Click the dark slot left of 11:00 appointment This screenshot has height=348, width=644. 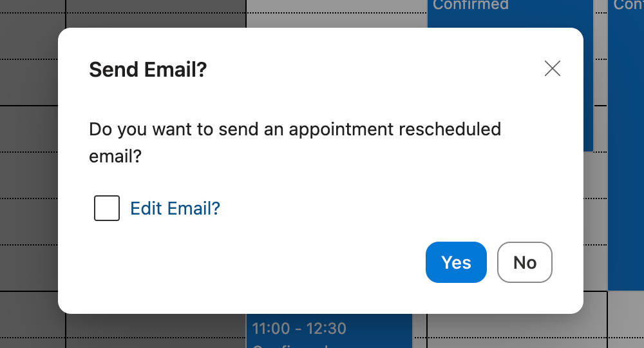pyautogui.click(x=155, y=329)
